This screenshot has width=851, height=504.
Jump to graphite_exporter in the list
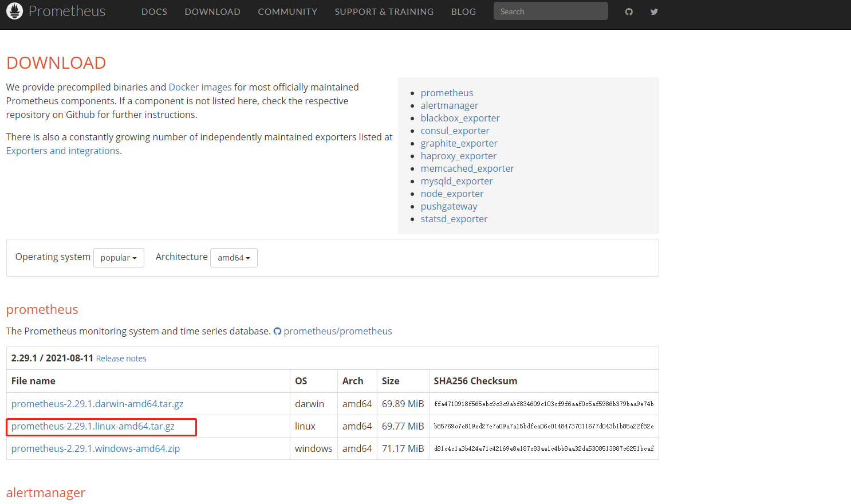pos(459,143)
